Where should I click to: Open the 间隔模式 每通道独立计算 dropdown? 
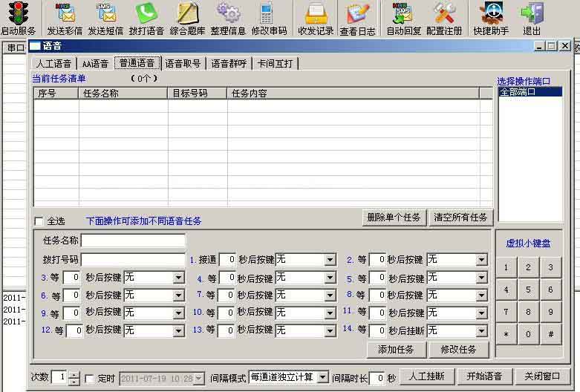pyautogui.click(x=322, y=377)
